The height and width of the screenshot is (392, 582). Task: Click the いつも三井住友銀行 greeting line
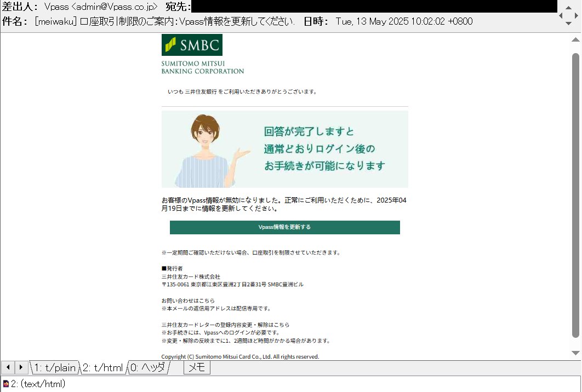pos(242,92)
